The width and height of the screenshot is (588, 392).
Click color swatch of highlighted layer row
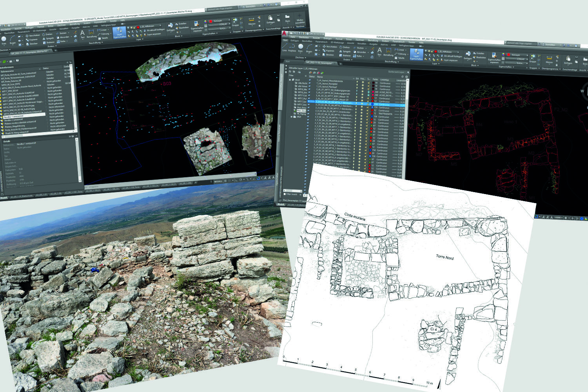click(372, 104)
